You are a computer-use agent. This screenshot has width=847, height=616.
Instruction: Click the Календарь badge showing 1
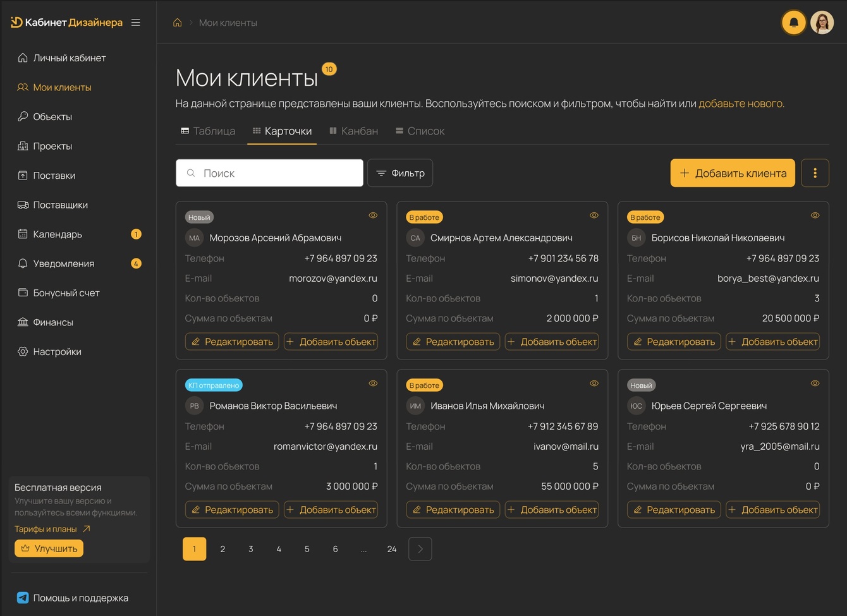pyautogui.click(x=136, y=234)
